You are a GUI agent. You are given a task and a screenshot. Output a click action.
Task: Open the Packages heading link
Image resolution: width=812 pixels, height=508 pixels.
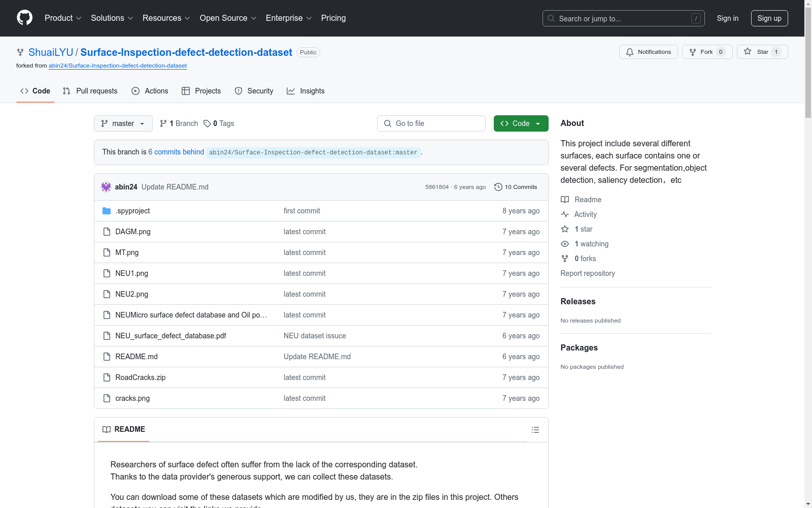[579, 347]
